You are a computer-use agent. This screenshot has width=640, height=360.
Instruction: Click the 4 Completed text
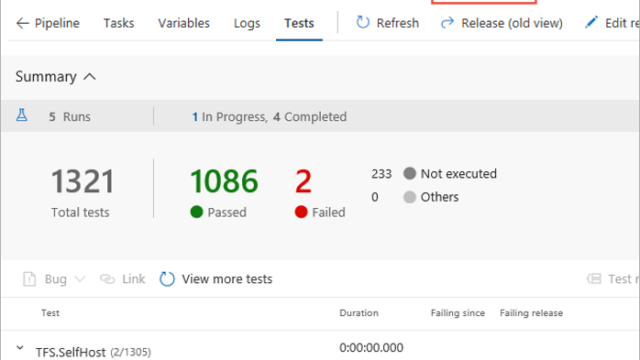point(310,117)
